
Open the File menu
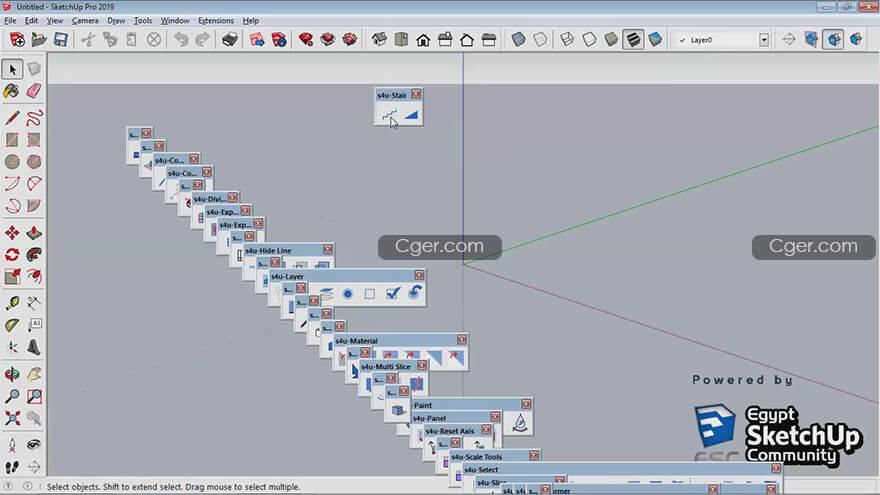coord(10,20)
